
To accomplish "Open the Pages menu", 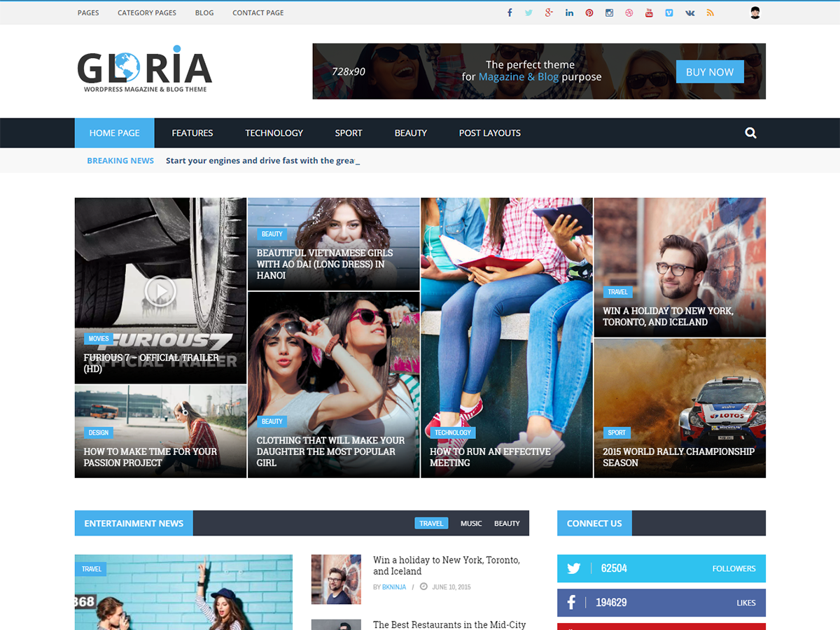I will click(x=88, y=13).
